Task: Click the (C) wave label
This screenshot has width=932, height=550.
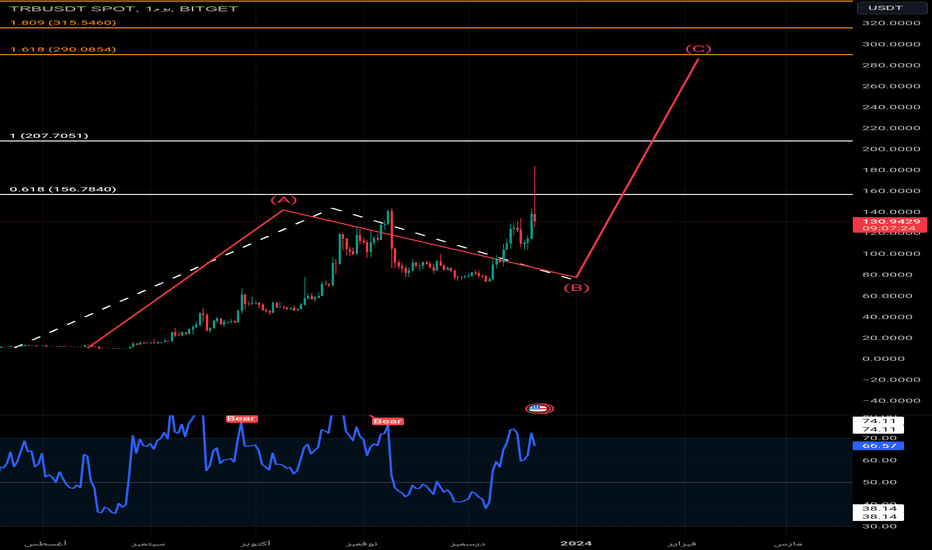Action: tap(698, 49)
